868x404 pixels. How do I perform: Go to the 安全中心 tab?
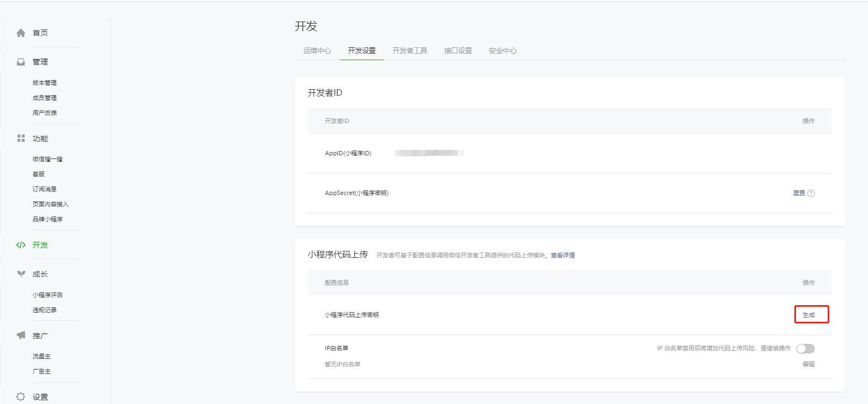coord(503,50)
